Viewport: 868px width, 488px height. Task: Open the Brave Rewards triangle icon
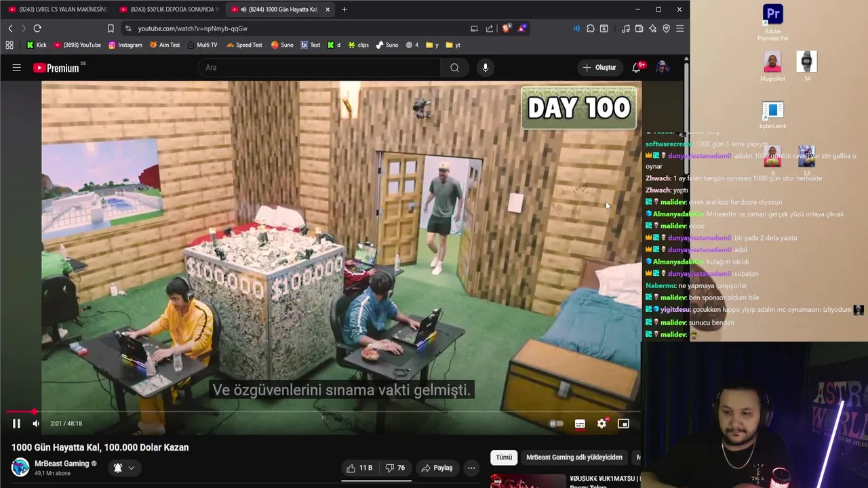point(521,28)
